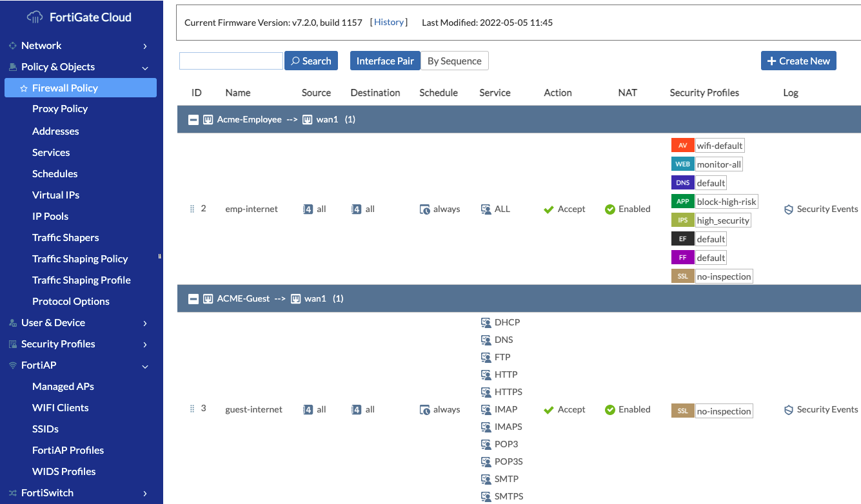This screenshot has height=504, width=861.
Task: Click the SSL badge in emp-internet row
Action: pos(682,276)
